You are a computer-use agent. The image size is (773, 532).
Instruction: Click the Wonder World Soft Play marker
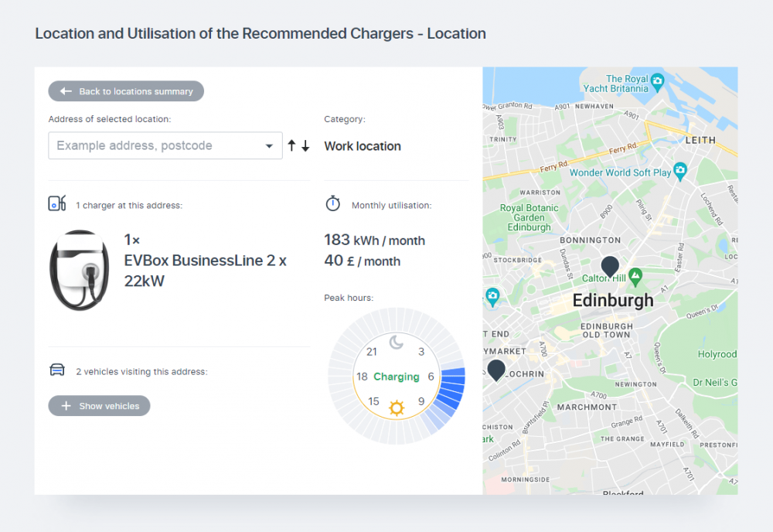click(679, 169)
